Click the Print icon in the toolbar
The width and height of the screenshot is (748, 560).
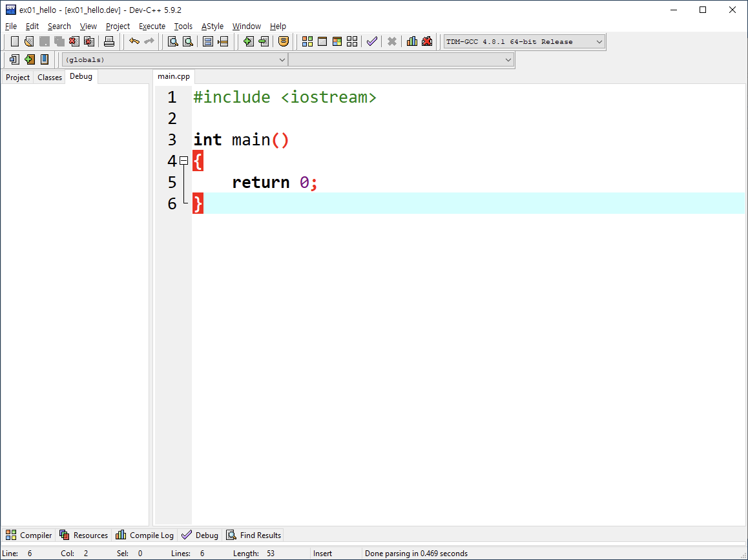pyautogui.click(x=109, y=41)
